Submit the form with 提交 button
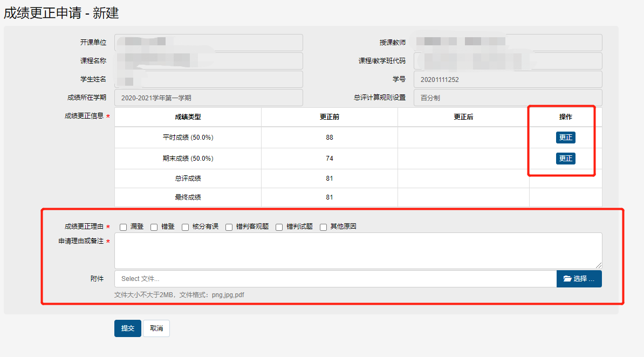Viewport: 644px width, 357px height. pyautogui.click(x=128, y=328)
